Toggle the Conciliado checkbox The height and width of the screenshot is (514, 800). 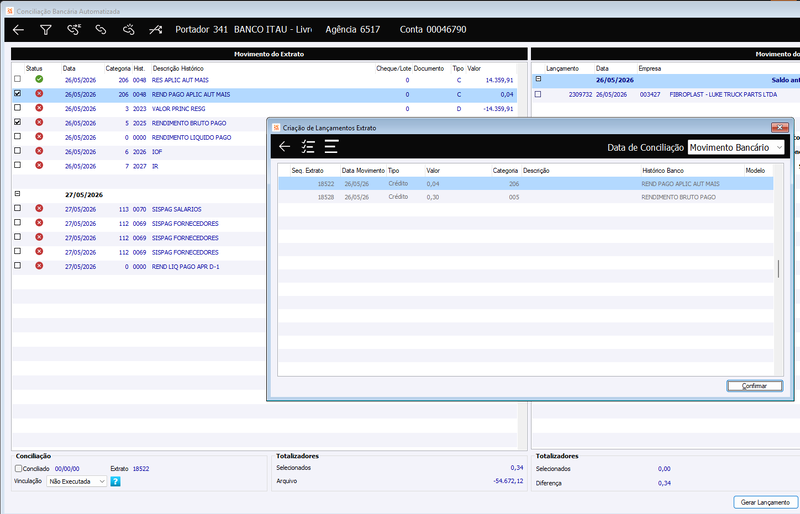pos(18,469)
